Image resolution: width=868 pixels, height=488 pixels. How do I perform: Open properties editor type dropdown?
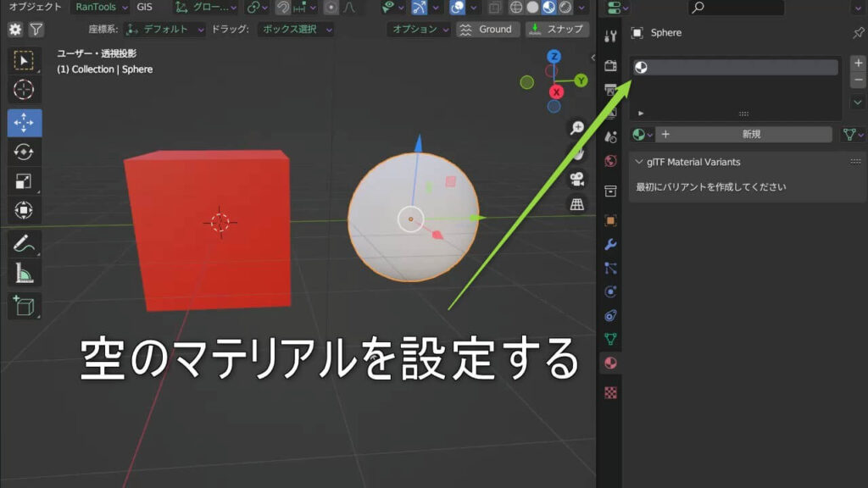[x=618, y=8]
